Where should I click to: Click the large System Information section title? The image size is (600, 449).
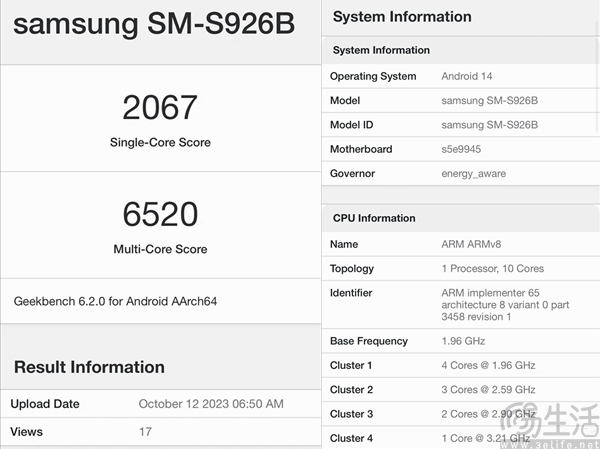tap(402, 17)
